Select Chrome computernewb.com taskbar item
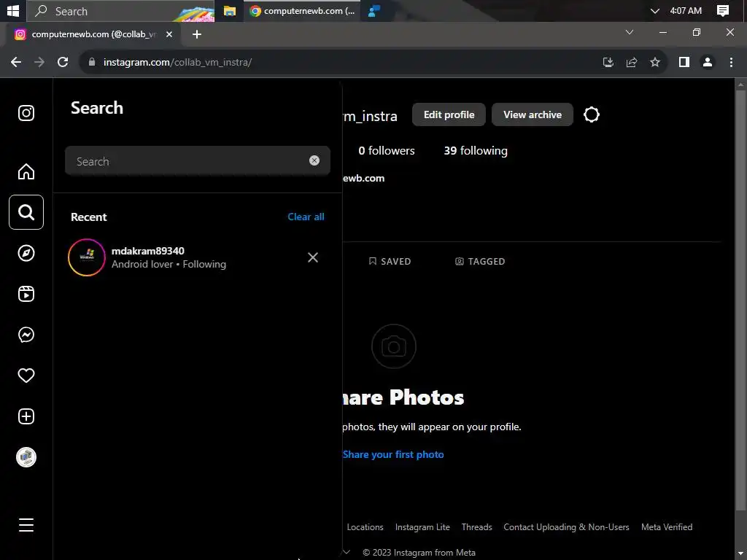The height and width of the screenshot is (560, 747). (303, 11)
